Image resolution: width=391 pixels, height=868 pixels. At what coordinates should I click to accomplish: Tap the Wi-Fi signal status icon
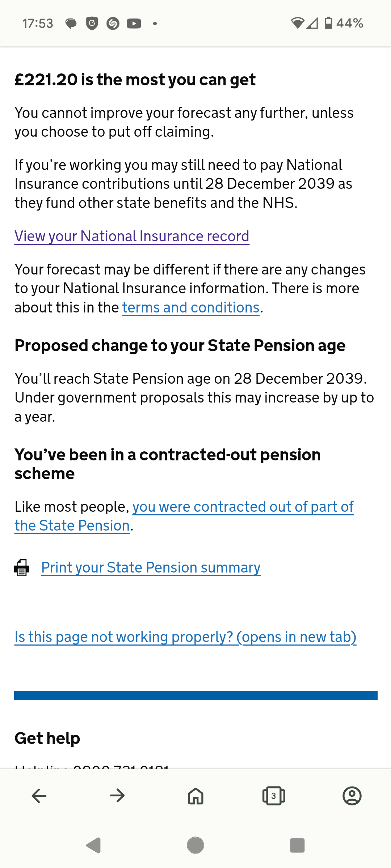coord(297,23)
